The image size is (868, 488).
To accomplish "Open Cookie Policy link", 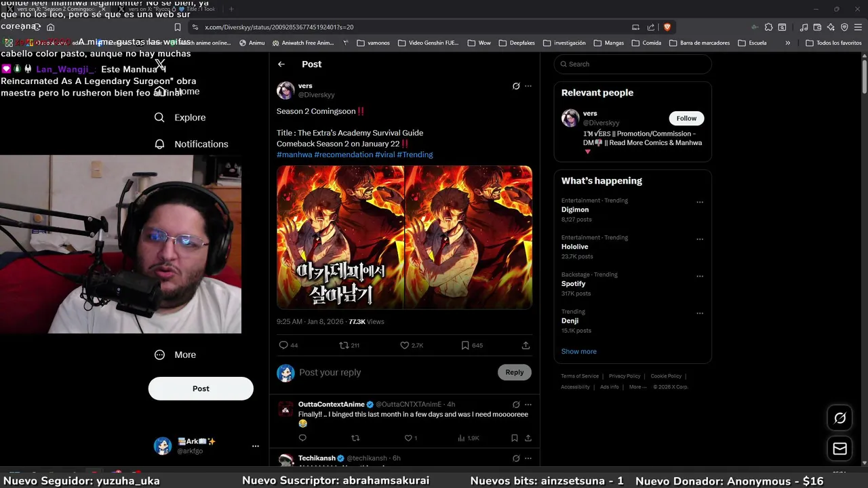I will [x=666, y=376].
